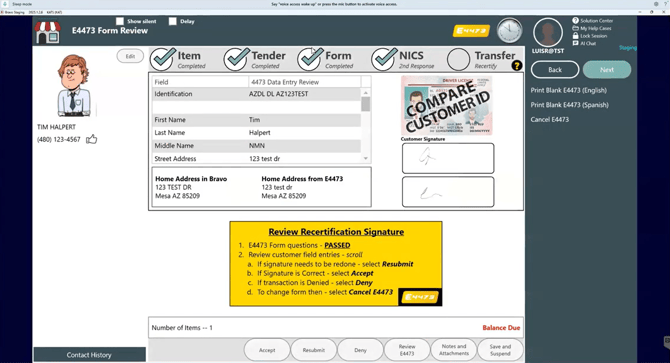Screen dimensions: 670x363
Task: Select the Middle Name NMN row
Action: 256,146
